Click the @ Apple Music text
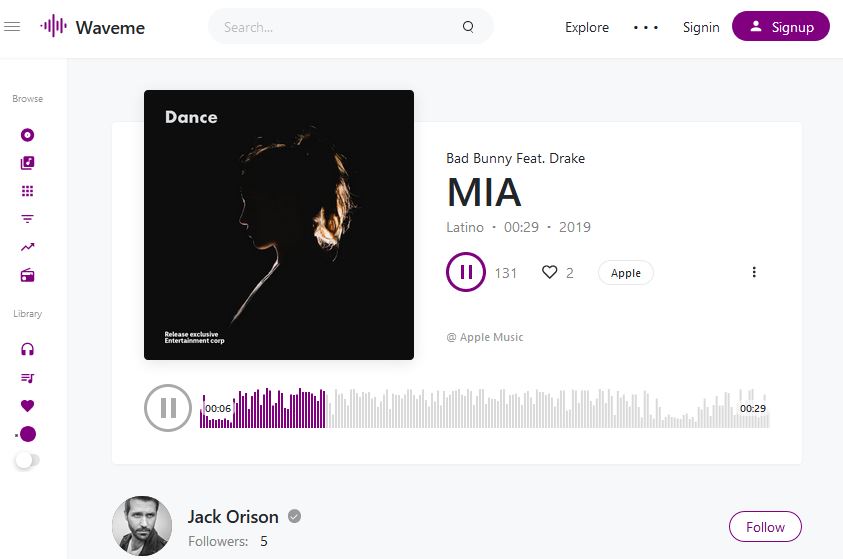The image size is (843, 559). (485, 337)
